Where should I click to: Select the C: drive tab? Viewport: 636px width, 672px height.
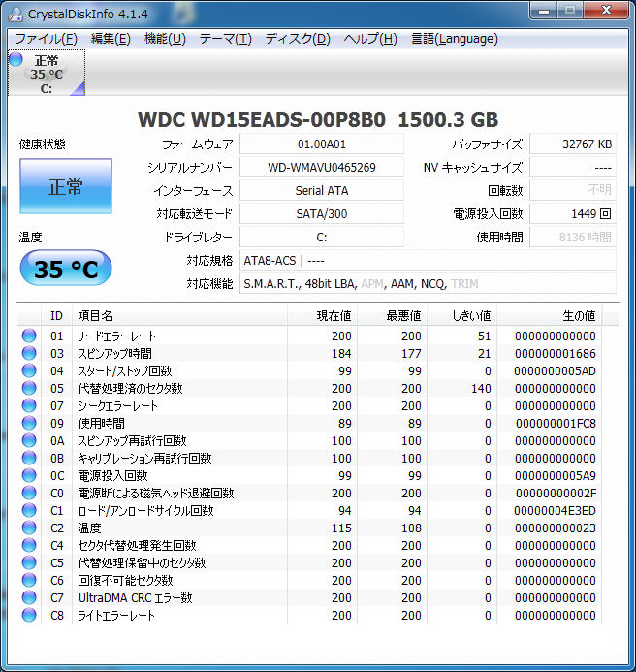tap(47, 73)
